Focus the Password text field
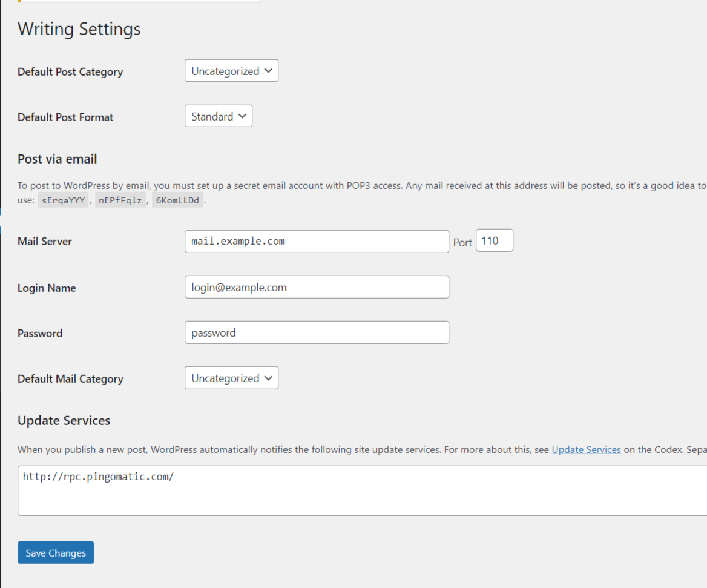This screenshot has height=588, width=707. click(x=317, y=333)
